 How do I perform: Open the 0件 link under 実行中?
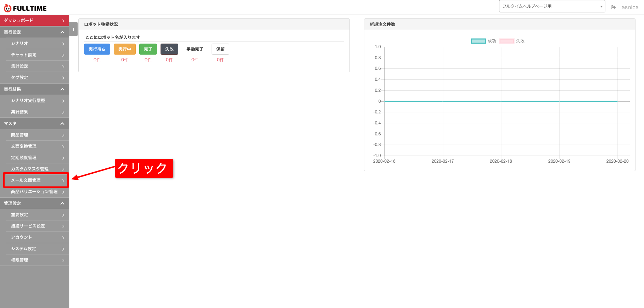click(x=125, y=60)
